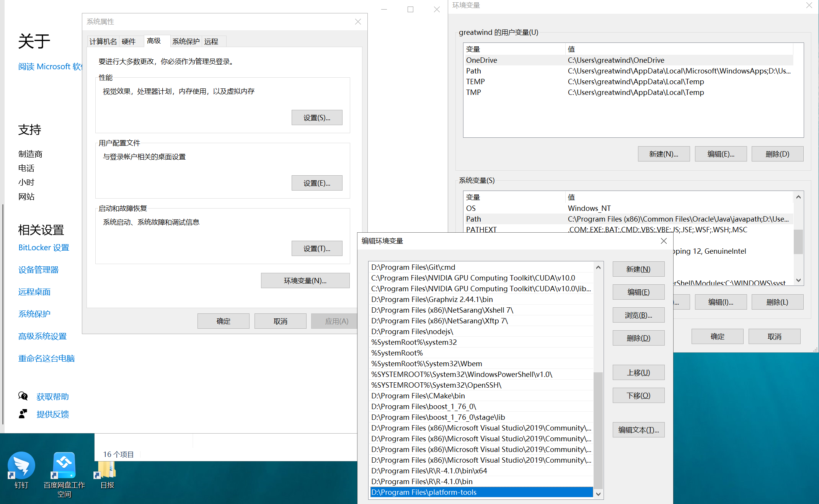The image size is (819, 504).
Task: Click the 浏览(B)... button
Action: tap(638, 315)
